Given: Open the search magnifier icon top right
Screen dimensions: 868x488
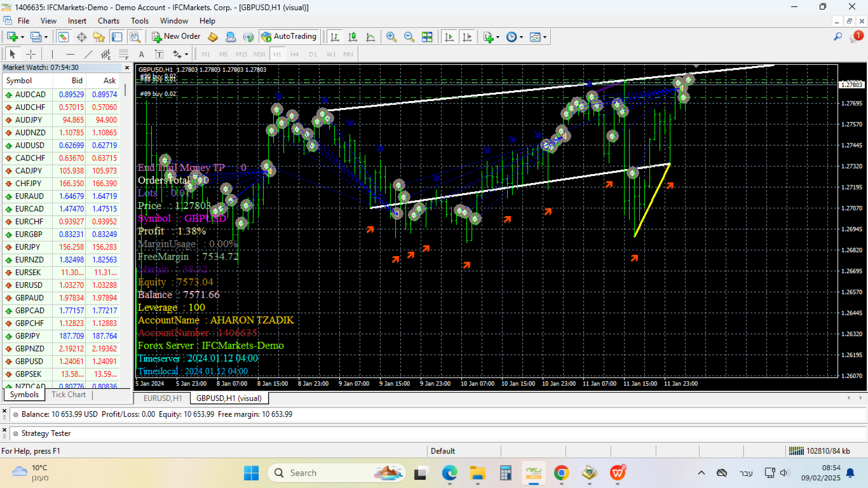Looking at the screenshot, I should click(x=837, y=37).
